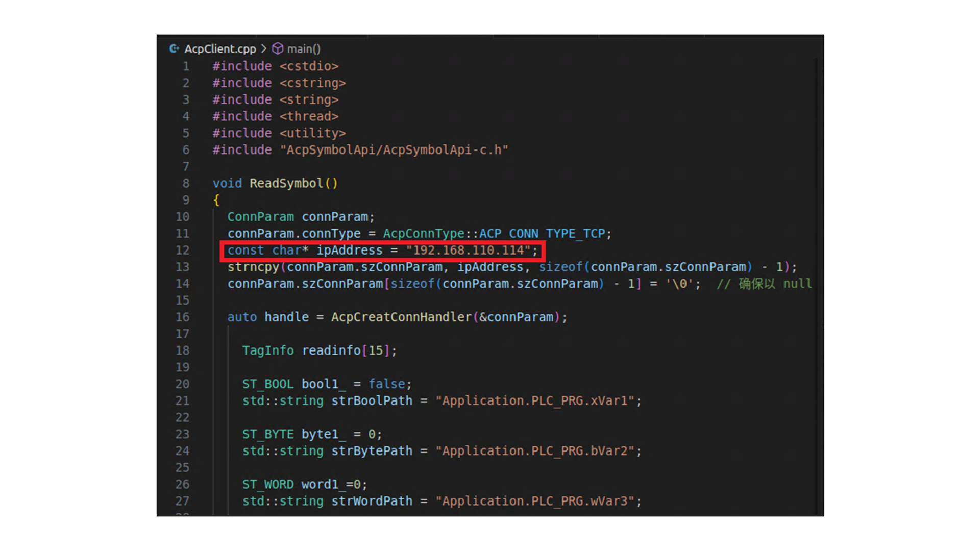This screenshot has height=551, width=980.
Task: Open the AcpClient.cpp breadcrumb item
Action: [220, 49]
